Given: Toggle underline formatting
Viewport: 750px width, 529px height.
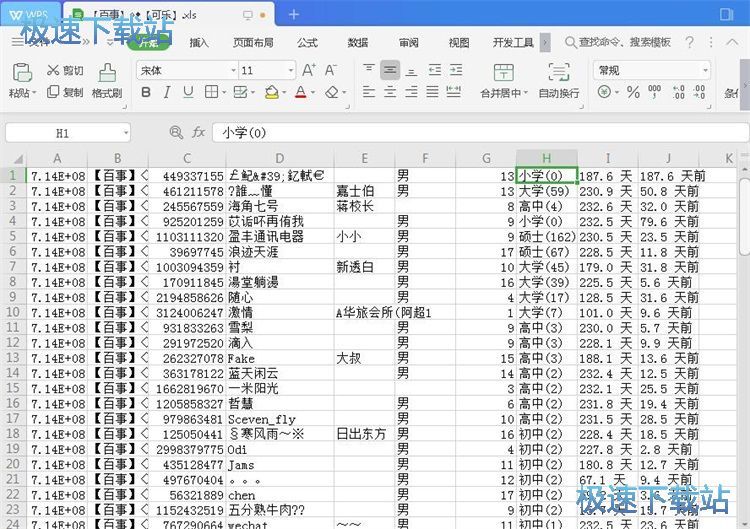Looking at the screenshot, I should [188, 92].
